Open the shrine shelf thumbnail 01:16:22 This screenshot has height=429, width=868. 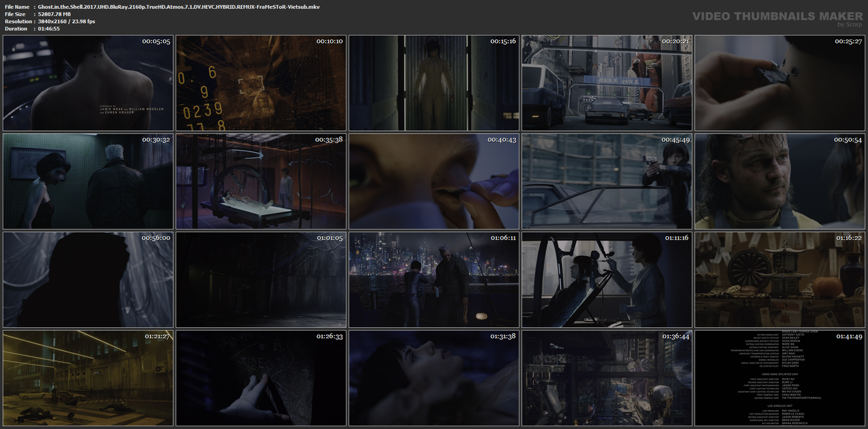pos(780,280)
